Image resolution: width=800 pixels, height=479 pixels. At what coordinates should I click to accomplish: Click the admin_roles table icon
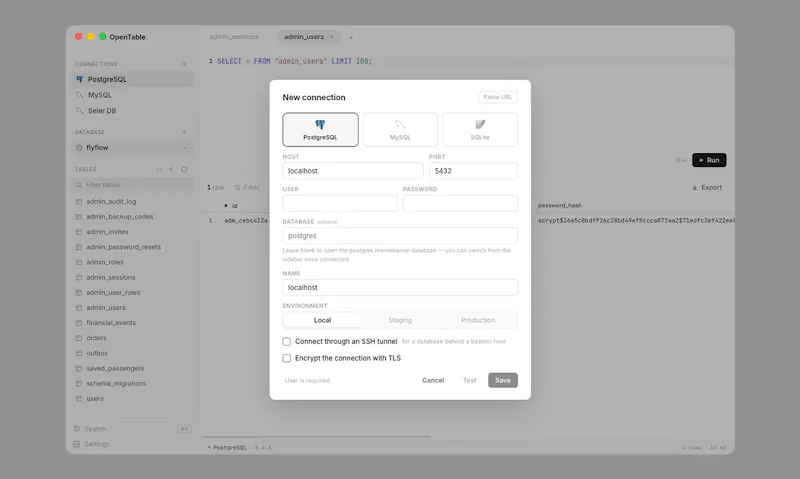[x=79, y=262]
